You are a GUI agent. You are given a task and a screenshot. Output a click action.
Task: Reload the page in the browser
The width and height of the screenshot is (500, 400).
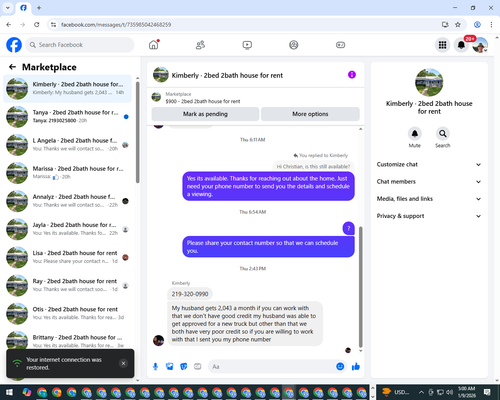pyautogui.click(x=37, y=25)
